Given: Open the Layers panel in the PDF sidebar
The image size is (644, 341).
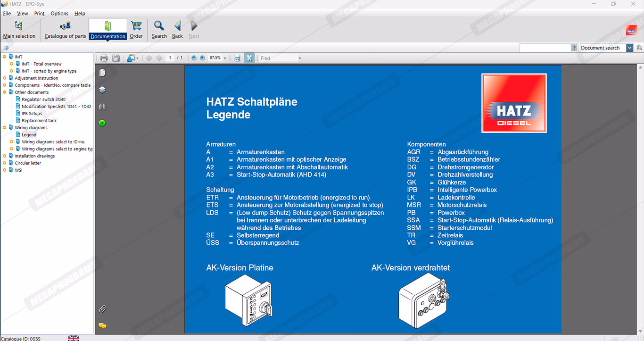Looking at the screenshot, I should pos(102,90).
